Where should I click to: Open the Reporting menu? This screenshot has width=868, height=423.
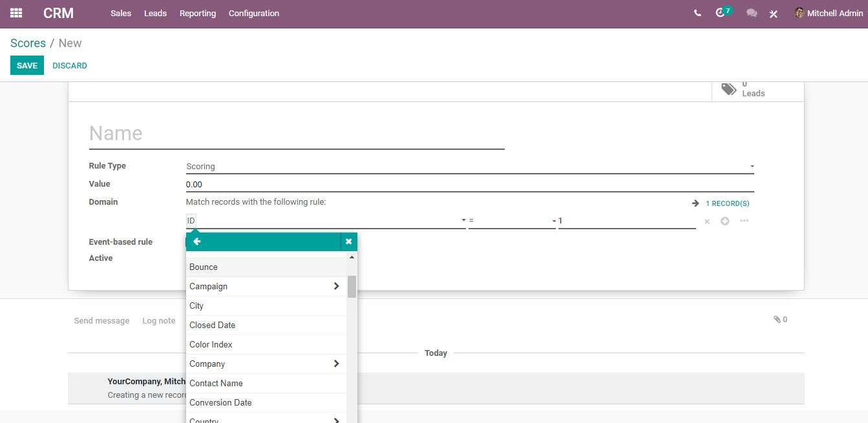tap(198, 13)
